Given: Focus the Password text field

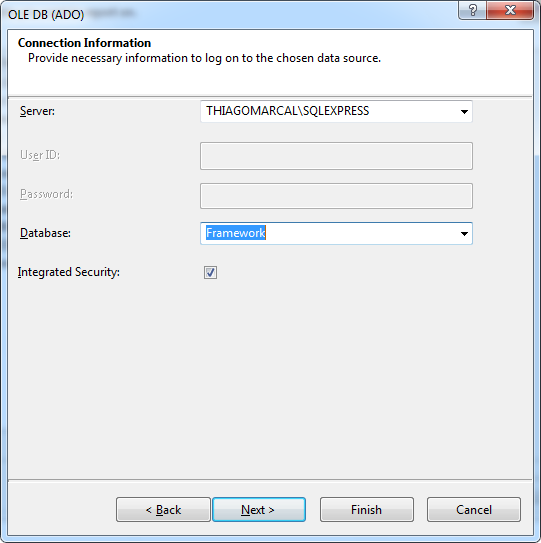Looking at the screenshot, I should tap(336, 196).
